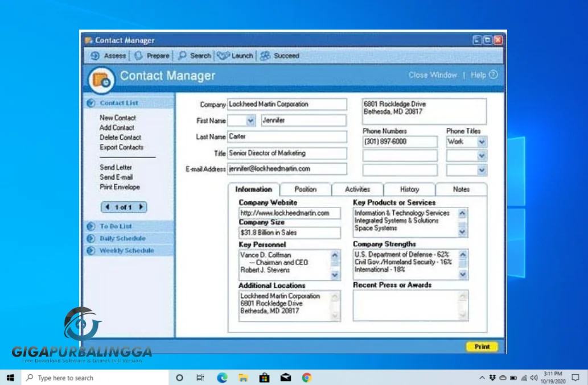Screen dimensions: 588x385
Task: Go to next contact record arrow
Action: (x=141, y=207)
